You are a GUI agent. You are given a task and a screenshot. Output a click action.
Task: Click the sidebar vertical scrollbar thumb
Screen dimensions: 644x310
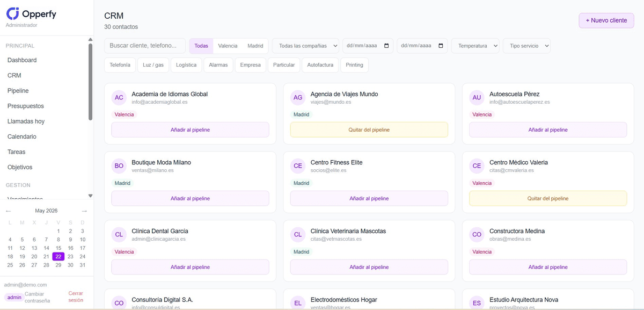pos(90,82)
